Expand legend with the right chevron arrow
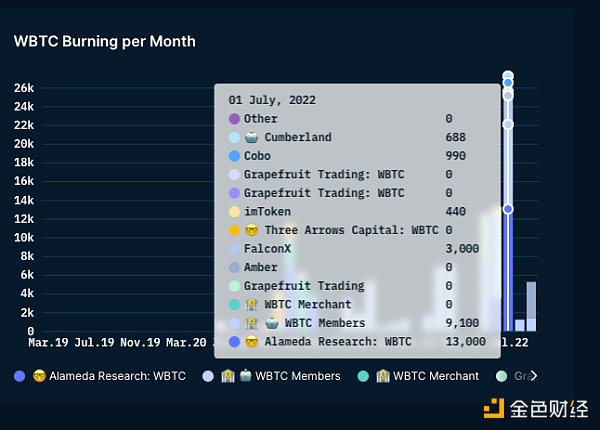Image resolution: width=600 pixels, height=430 pixels. click(x=534, y=376)
